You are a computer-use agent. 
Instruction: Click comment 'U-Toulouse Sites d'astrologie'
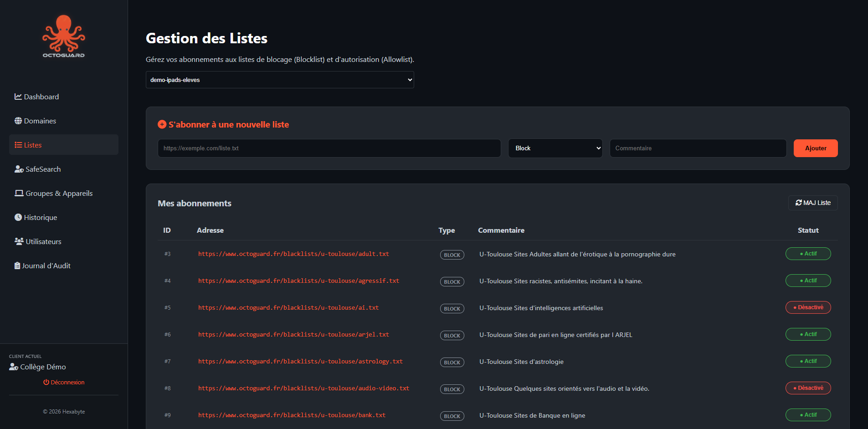[521, 362]
